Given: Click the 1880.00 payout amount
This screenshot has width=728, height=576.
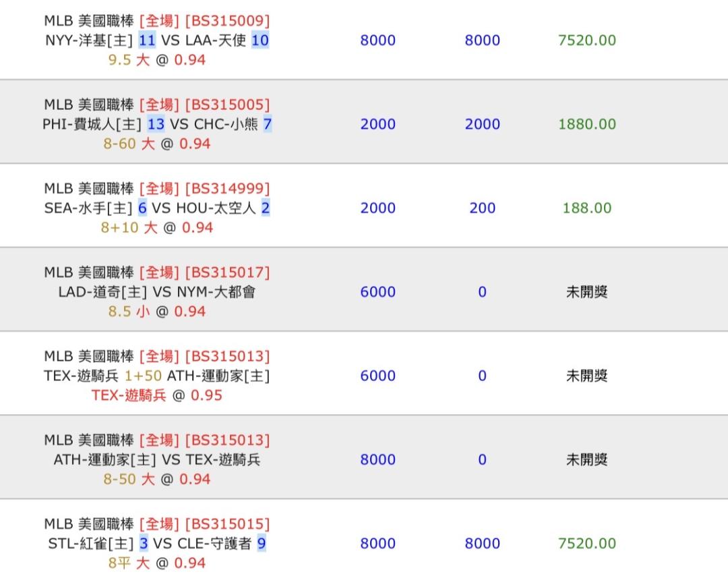Looking at the screenshot, I should pyautogui.click(x=586, y=124).
